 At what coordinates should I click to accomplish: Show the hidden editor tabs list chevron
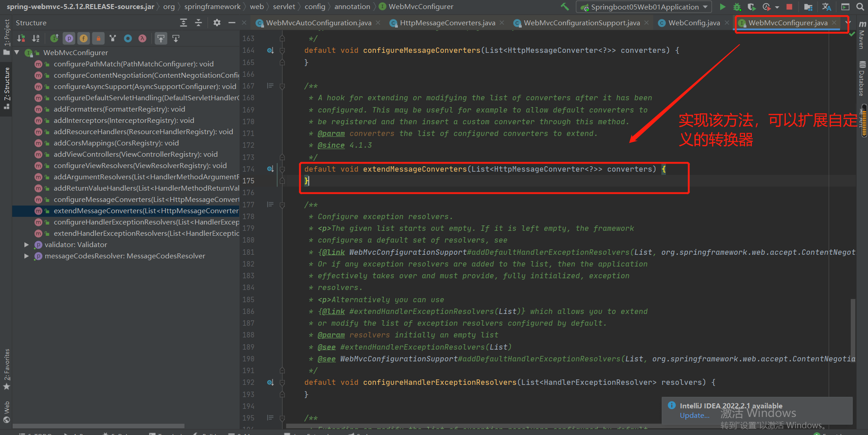(x=848, y=23)
